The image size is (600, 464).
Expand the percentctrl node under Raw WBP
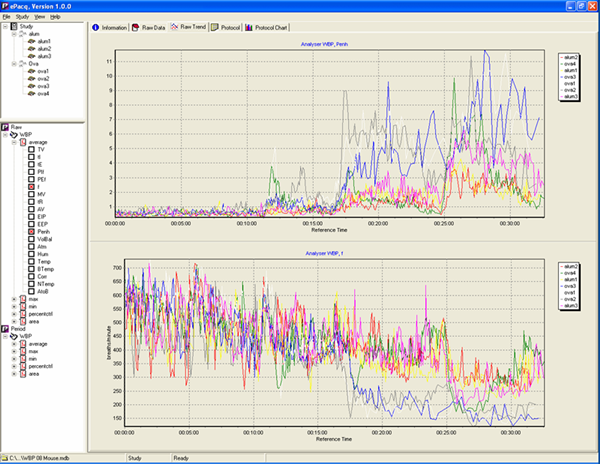12,313
